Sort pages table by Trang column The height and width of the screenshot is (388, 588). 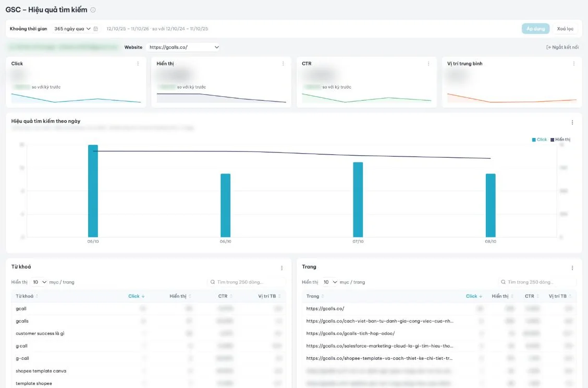pyautogui.click(x=315, y=296)
